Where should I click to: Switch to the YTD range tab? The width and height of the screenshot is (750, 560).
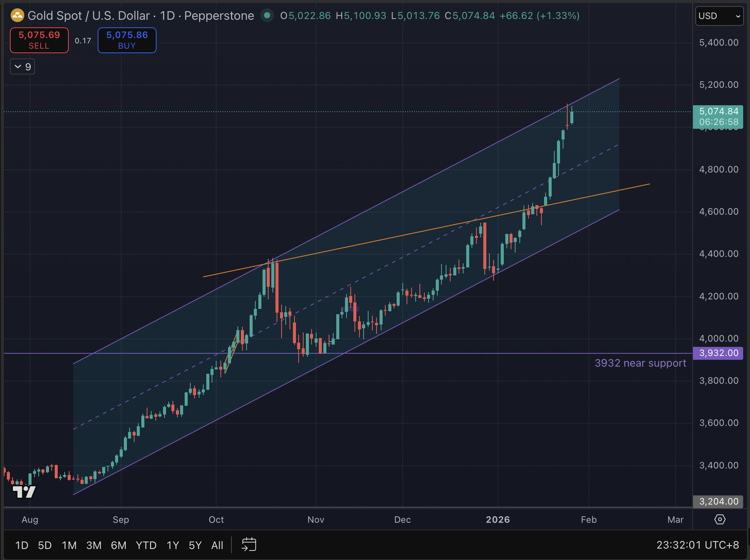tap(146, 545)
